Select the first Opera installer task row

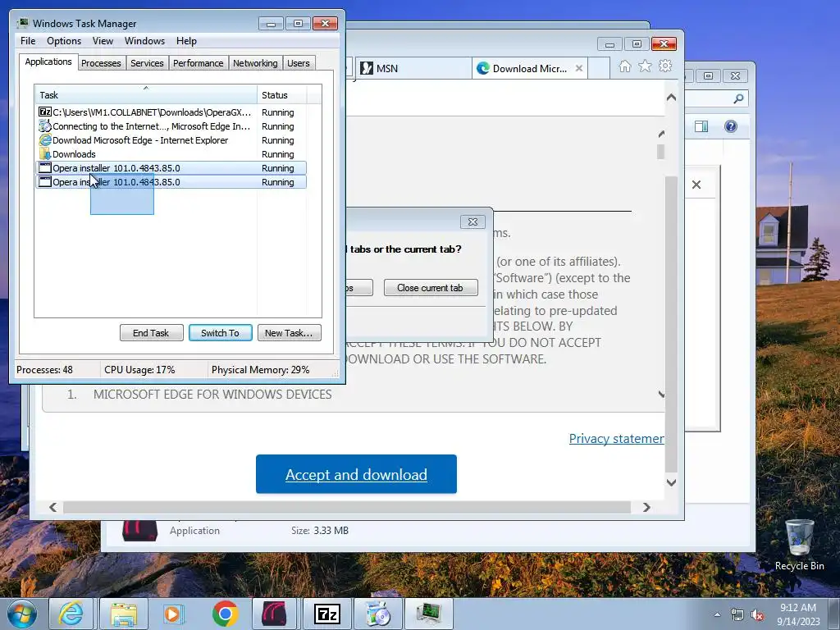[171, 168]
